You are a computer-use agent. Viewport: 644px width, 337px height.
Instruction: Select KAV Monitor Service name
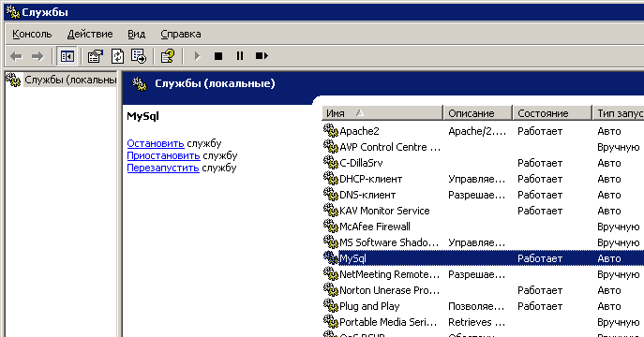pos(384,211)
